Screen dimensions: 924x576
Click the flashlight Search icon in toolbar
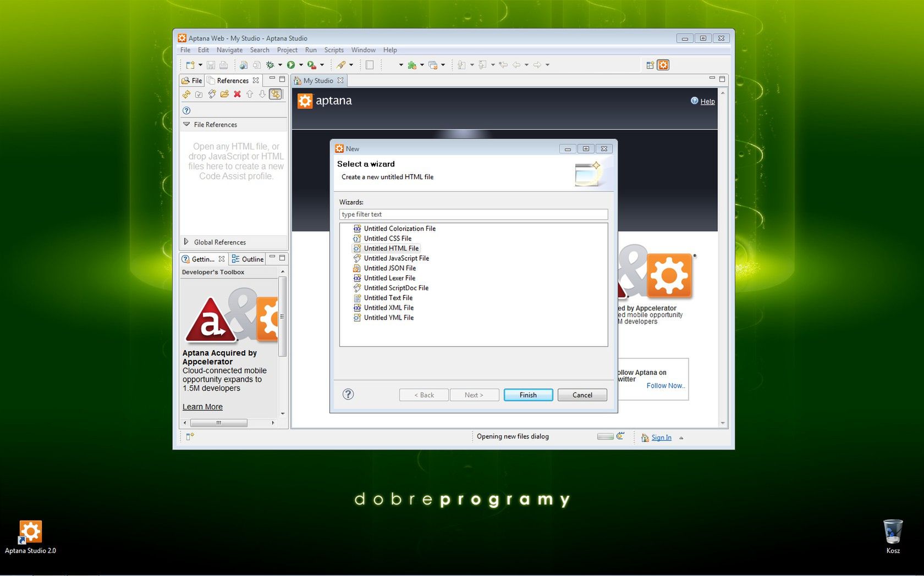click(x=342, y=65)
